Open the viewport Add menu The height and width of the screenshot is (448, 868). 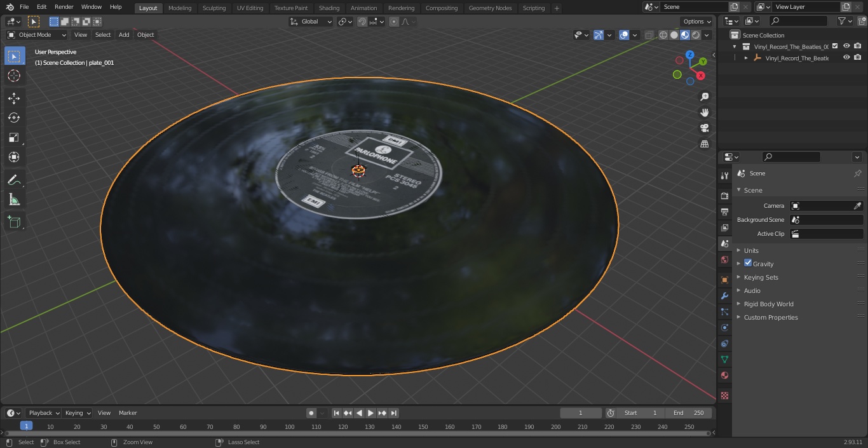(124, 35)
